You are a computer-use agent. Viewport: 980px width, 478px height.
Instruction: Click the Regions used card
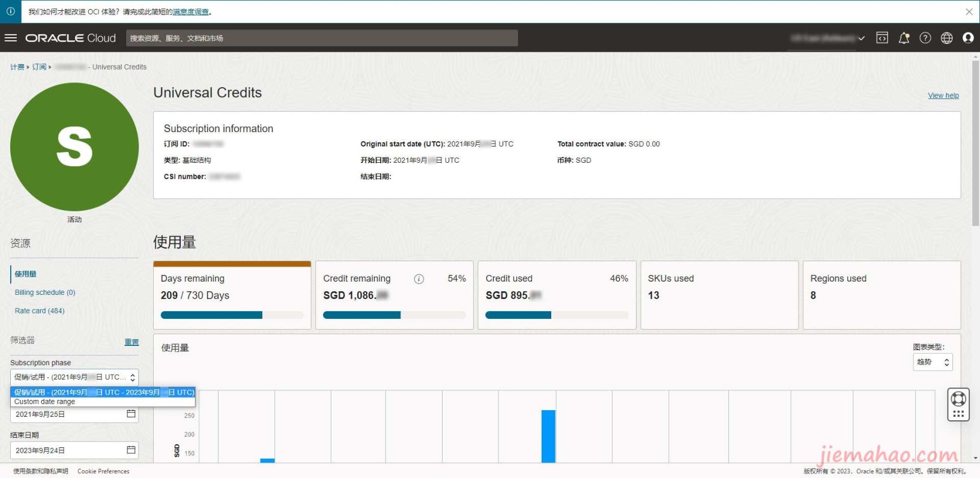click(882, 295)
